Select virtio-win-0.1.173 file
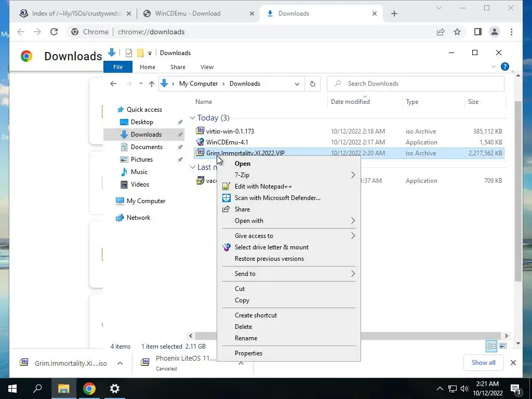Screen dimensions: 532x399 pyautogui.click(x=230, y=131)
